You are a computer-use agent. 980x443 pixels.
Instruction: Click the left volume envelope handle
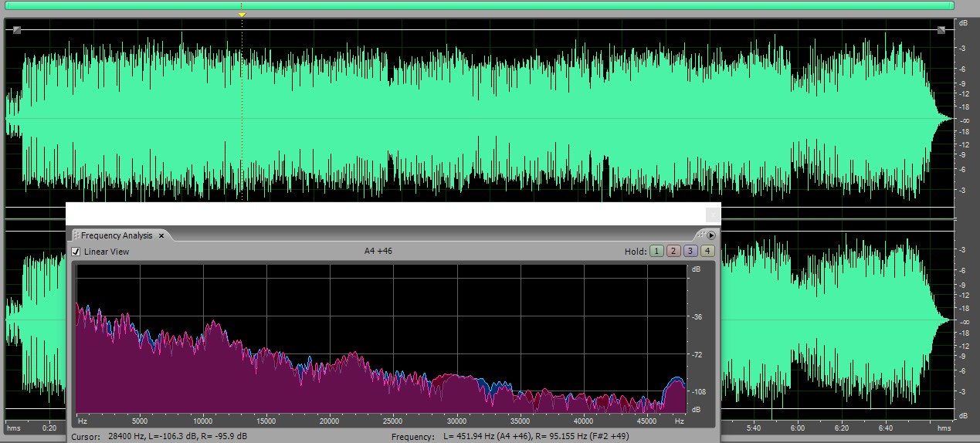point(17,30)
